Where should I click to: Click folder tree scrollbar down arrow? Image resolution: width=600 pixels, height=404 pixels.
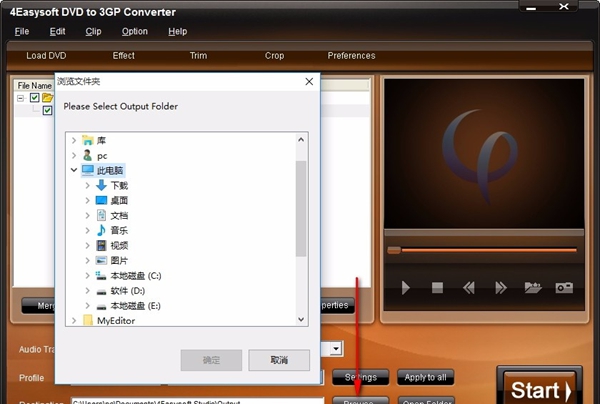click(x=301, y=319)
